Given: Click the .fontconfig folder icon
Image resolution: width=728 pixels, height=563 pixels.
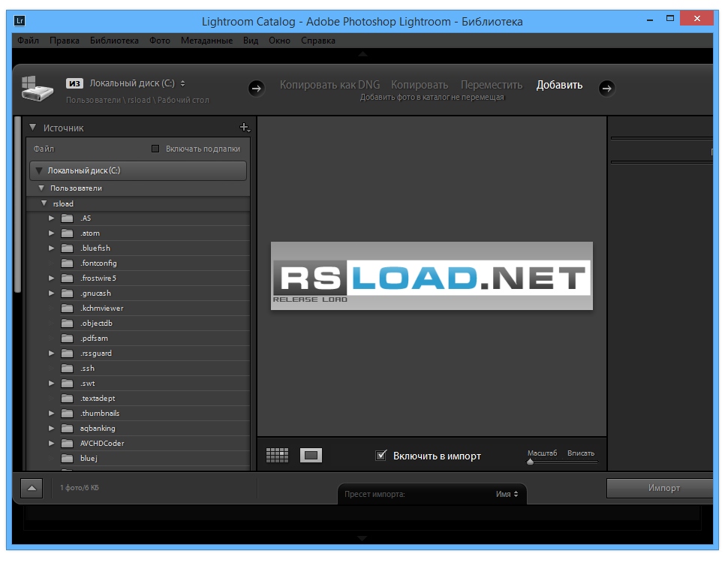Looking at the screenshot, I should 68,263.
